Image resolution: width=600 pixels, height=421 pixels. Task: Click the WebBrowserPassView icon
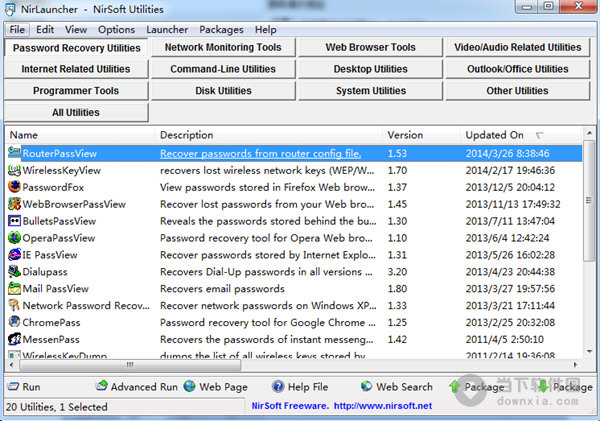tap(14, 204)
